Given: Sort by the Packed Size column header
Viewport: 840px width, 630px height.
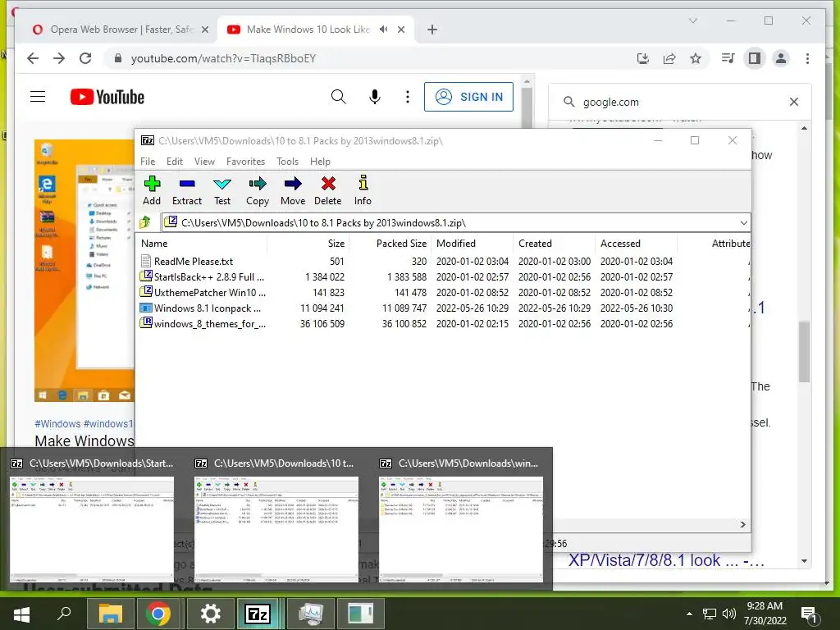Looking at the screenshot, I should point(390,243).
